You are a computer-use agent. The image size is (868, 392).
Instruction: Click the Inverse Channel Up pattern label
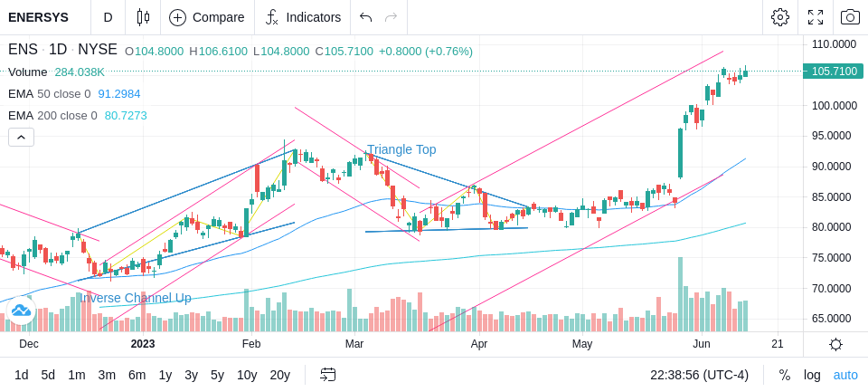(135, 298)
